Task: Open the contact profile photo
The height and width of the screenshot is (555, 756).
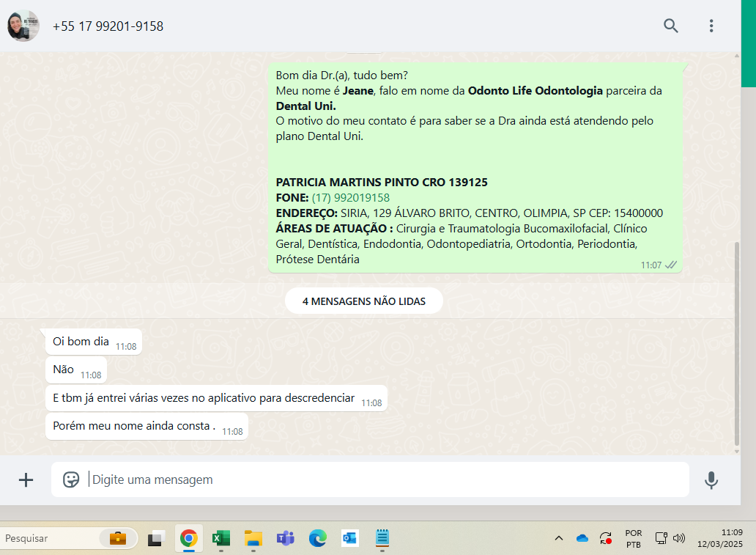Action: (x=23, y=26)
